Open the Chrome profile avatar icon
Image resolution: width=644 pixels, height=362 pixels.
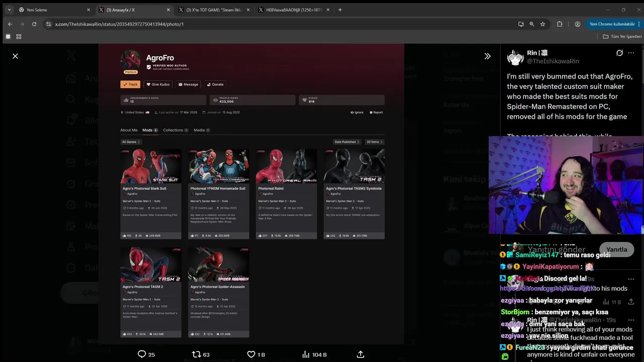point(577,24)
